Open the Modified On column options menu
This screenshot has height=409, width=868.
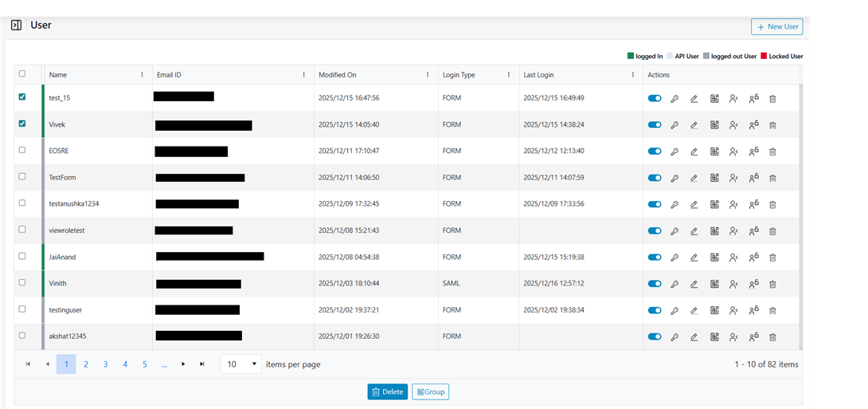428,75
